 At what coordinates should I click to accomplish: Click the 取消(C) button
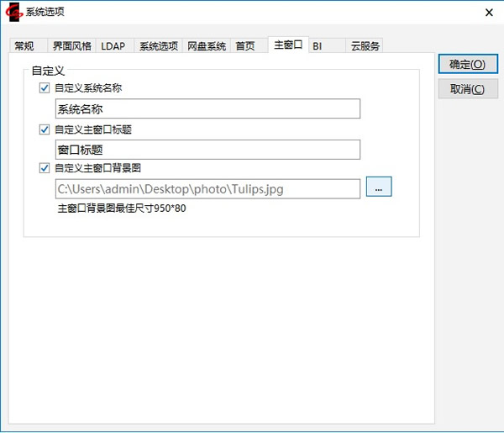(468, 89)
